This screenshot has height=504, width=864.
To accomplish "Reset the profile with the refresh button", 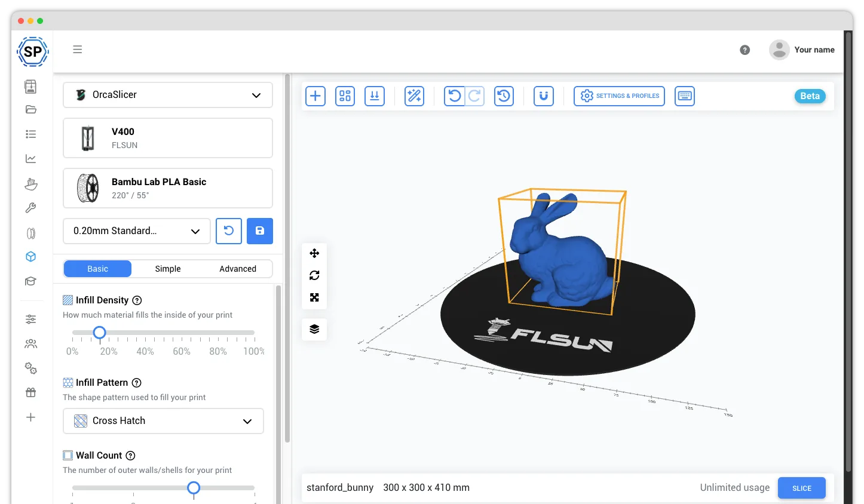I will coord(229,231).
